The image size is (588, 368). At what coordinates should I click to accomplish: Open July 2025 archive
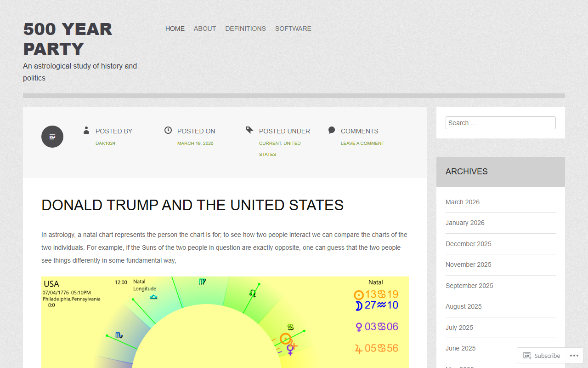coord(459,328)
